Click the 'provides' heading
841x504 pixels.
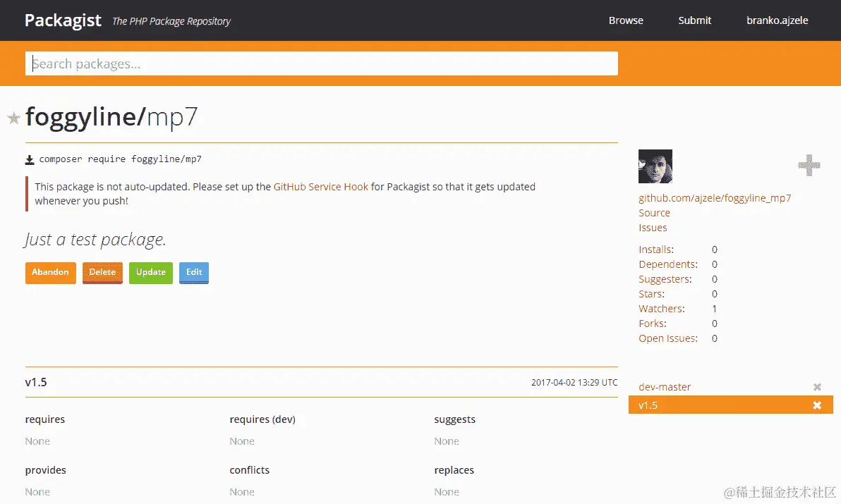click(46, 470)
